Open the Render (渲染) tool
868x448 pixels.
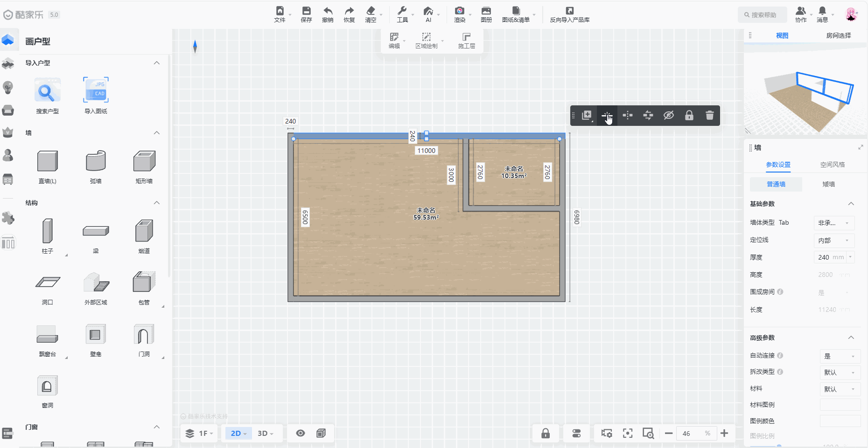[x=460, y=14]
